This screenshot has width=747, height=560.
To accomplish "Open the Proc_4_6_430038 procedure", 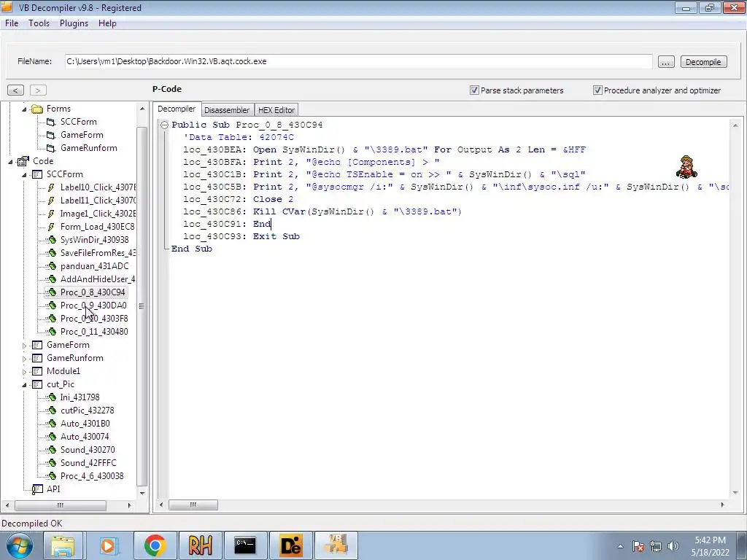I will [x=92, y=476].
